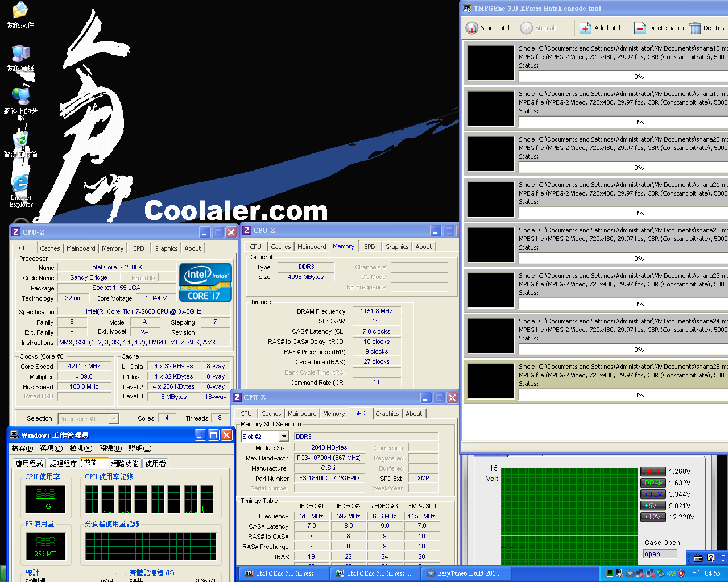
Task: Click the Add batch icon
Action: [585, 28]
